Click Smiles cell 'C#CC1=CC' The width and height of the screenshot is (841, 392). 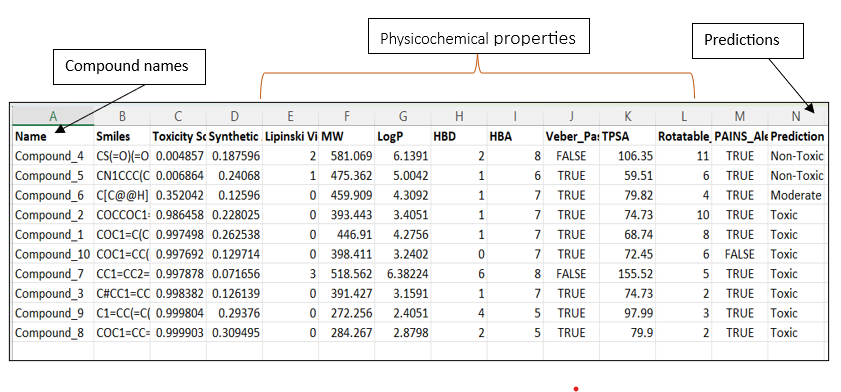click(x=122, y=293)
